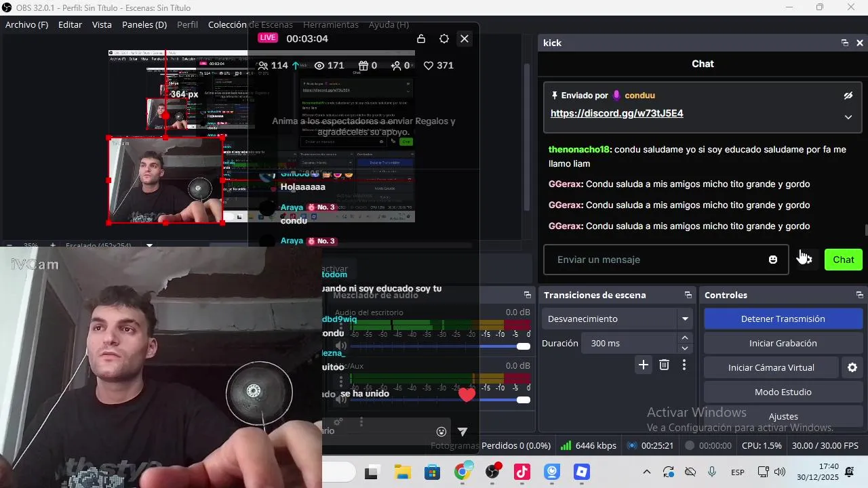Viewport: 868px width, 488px height.
Task: Open virtual camera settings gear
Action: pos(852,367)
